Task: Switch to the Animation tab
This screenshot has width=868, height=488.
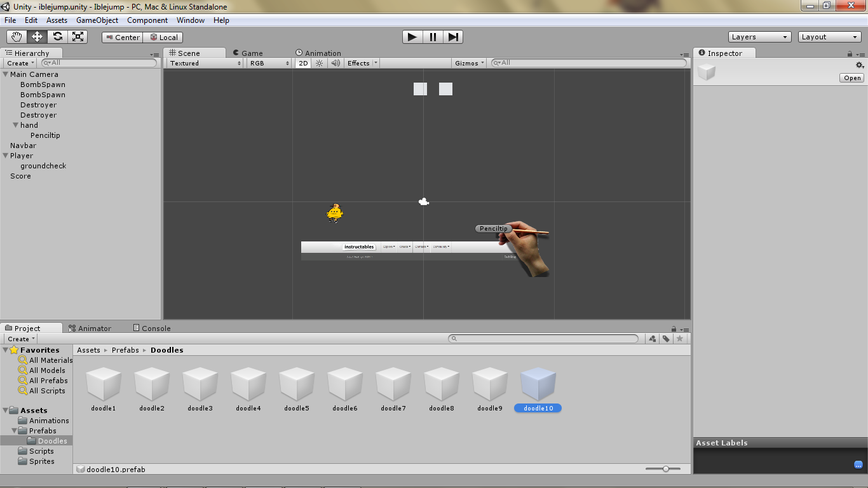Action: point(318,53)
